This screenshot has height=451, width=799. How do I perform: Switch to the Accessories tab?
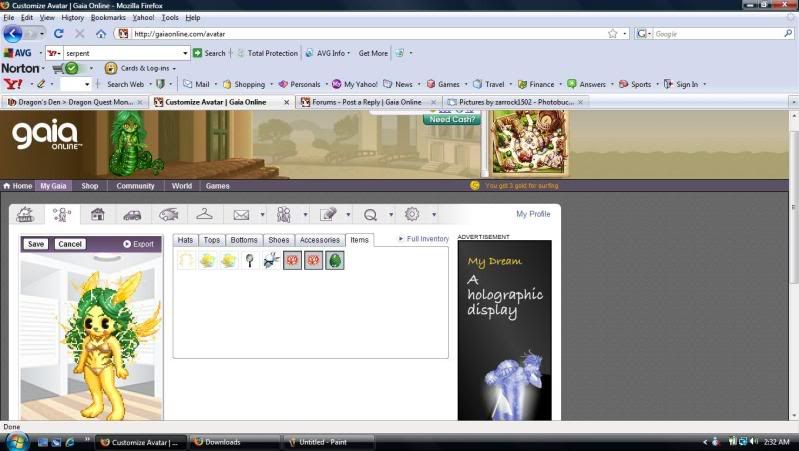(x=319, y=240)
